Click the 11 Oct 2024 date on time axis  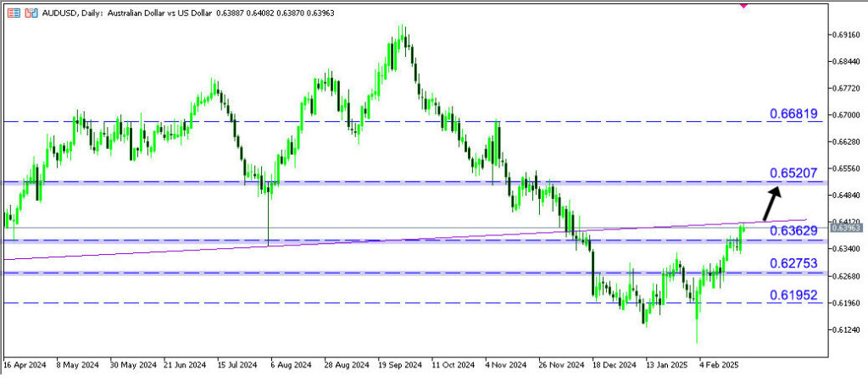click(454, 365)
